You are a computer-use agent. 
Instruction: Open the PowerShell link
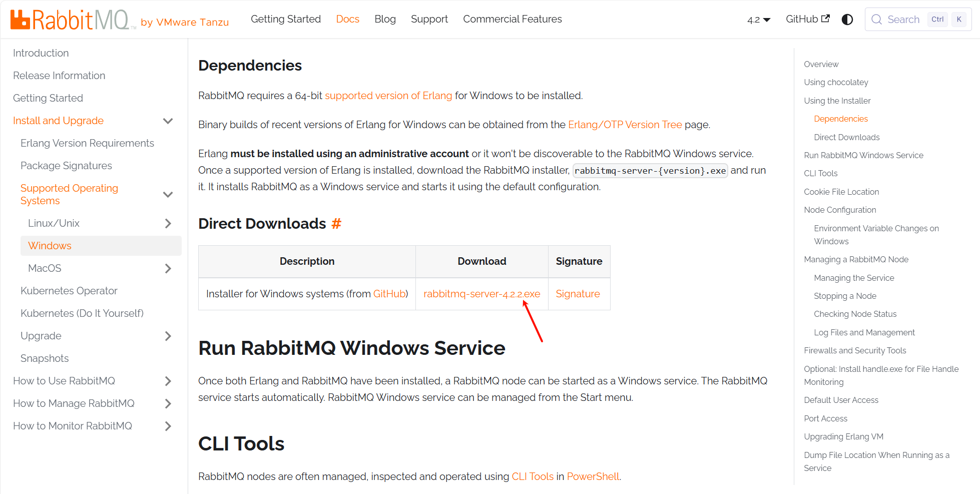pos(593,476)
